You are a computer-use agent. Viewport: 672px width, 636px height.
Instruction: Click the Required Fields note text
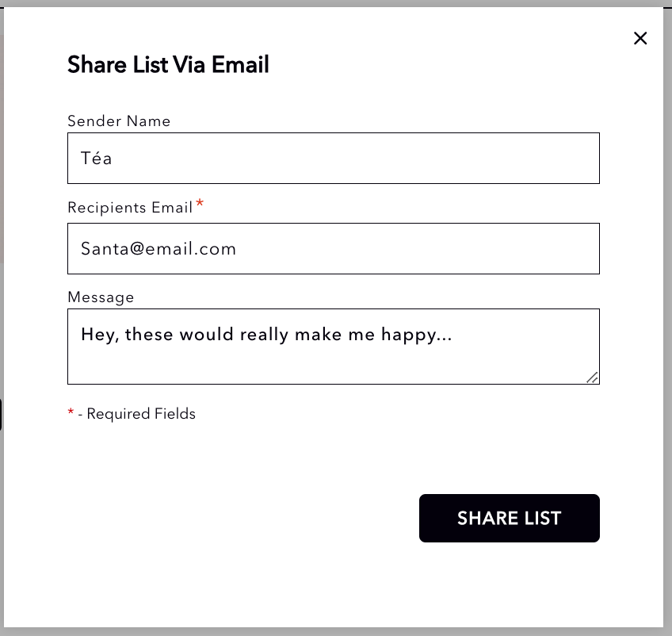click(141, 414)
